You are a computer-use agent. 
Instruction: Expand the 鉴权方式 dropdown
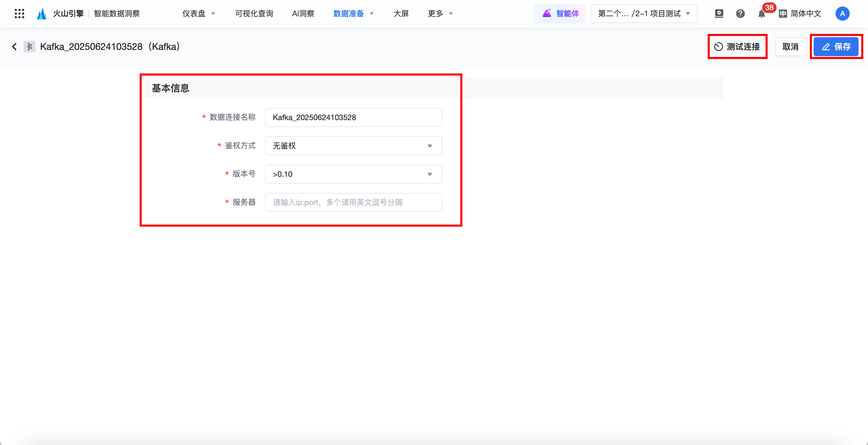(353, 146)
